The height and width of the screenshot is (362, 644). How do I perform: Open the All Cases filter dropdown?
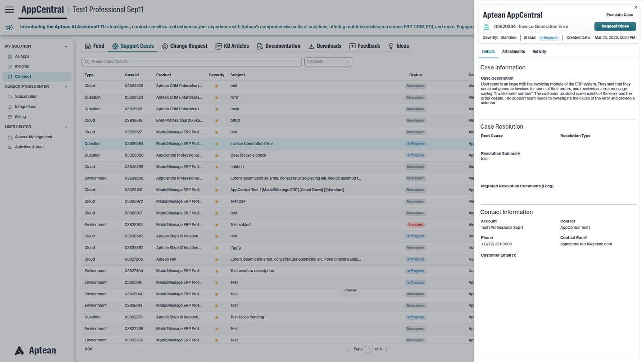(328, 62)
